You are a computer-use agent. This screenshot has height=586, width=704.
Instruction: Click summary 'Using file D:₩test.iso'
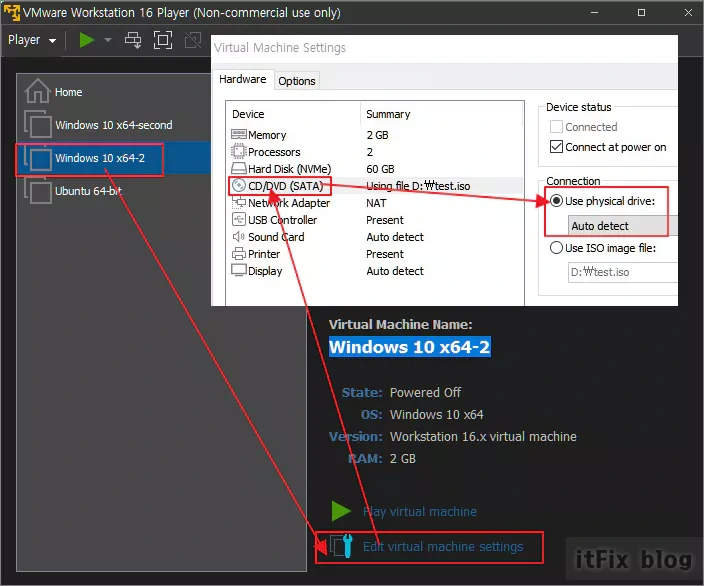tap(418, 186)
